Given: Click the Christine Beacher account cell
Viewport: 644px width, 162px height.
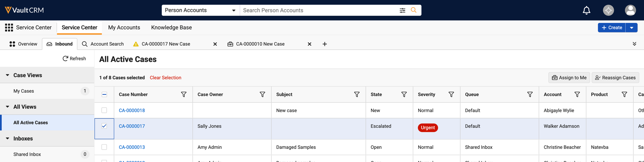Looking at the screenshot, I should (x=562, y=147).
